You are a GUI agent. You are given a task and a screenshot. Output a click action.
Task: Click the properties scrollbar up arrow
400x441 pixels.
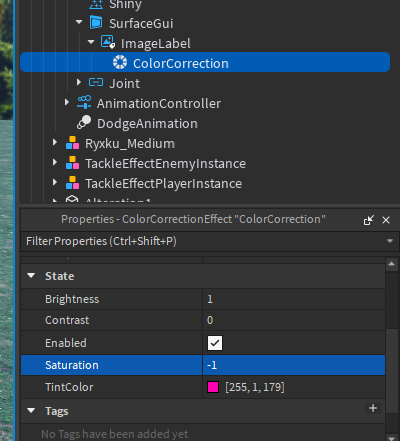[x=392, y=264]
